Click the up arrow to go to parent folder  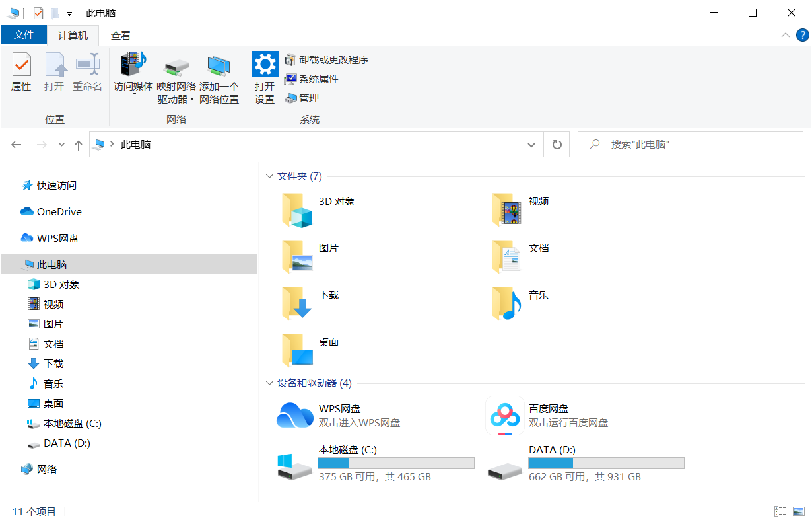77,144
